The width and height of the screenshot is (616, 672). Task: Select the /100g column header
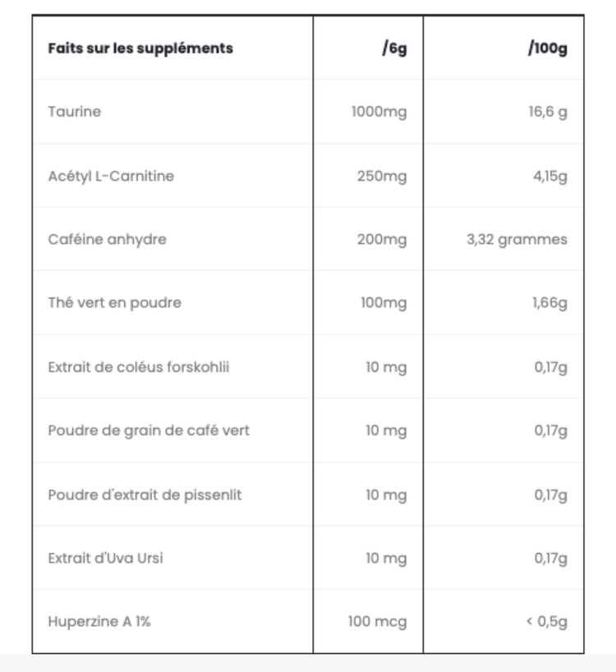point(548,48)
